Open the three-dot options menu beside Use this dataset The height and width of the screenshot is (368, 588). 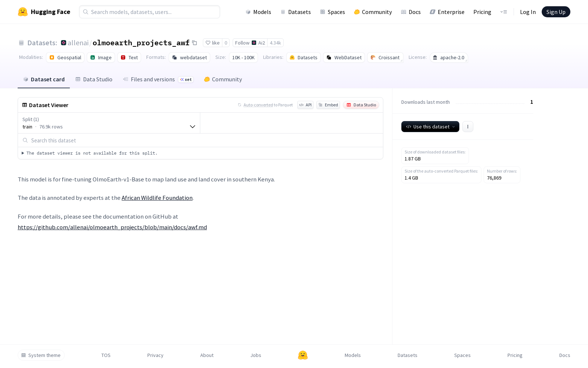[467, 127]
